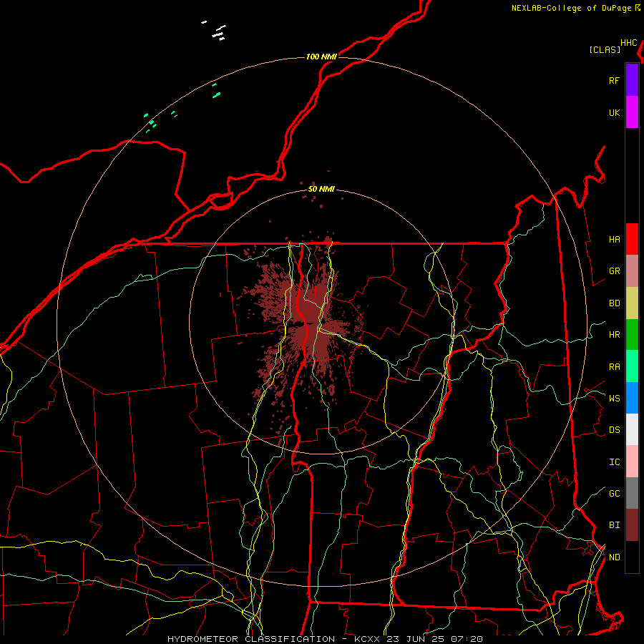644x644 pixels.
Task: Click the white echo cluster at top left
Action: pos(215,31)
